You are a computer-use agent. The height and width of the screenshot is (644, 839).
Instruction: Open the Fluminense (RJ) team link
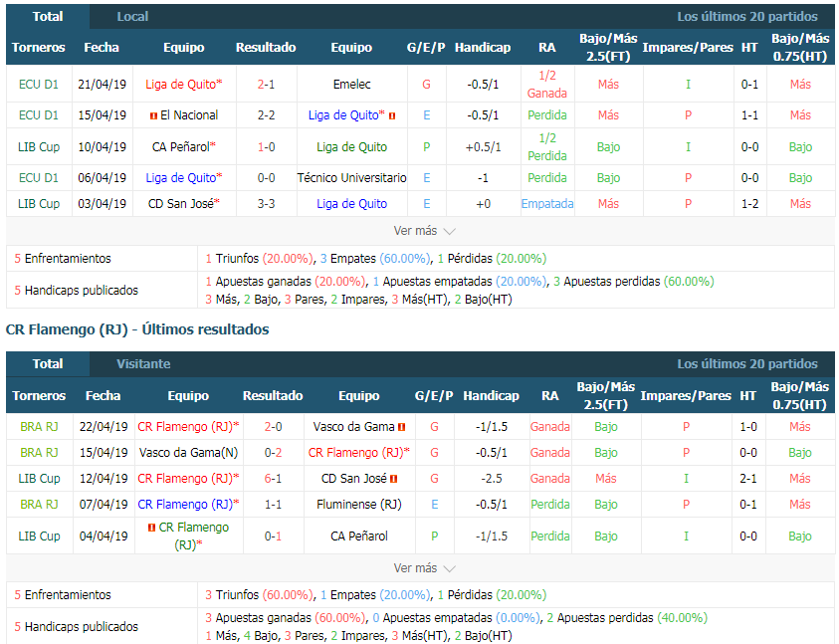point(359,505)
